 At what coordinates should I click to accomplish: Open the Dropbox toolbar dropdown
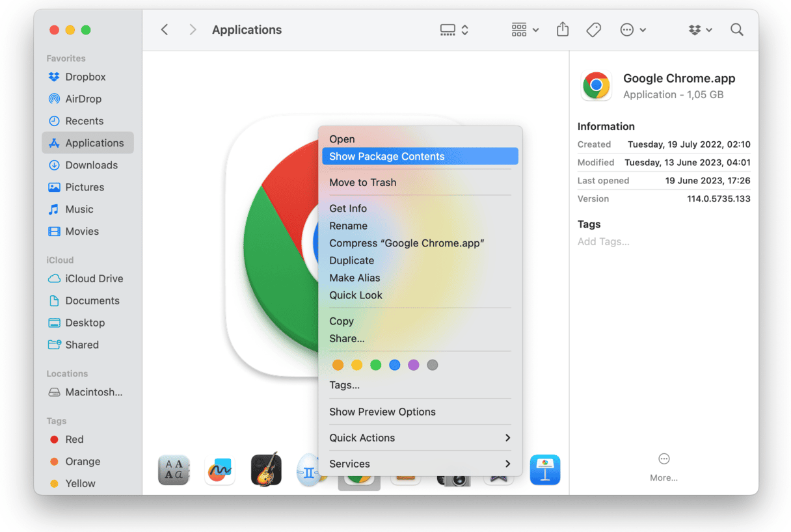[700, 30]
